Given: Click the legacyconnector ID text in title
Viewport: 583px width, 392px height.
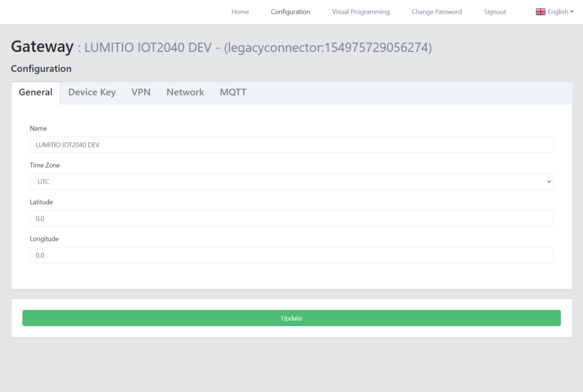Looking at the screenshot, I should (x=328, y=48).
